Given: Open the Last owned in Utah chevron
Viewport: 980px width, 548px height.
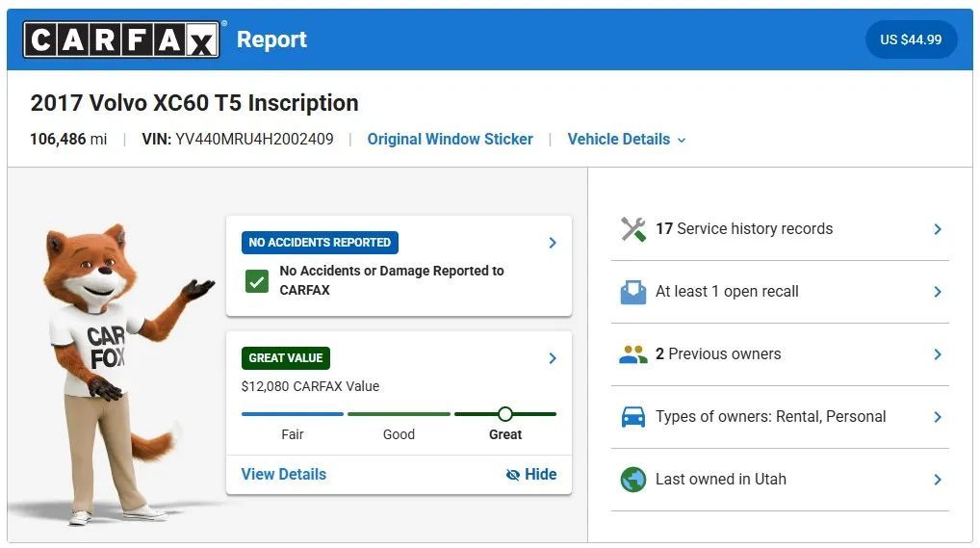Looking at the screenshot, I should tap(938, 480).
